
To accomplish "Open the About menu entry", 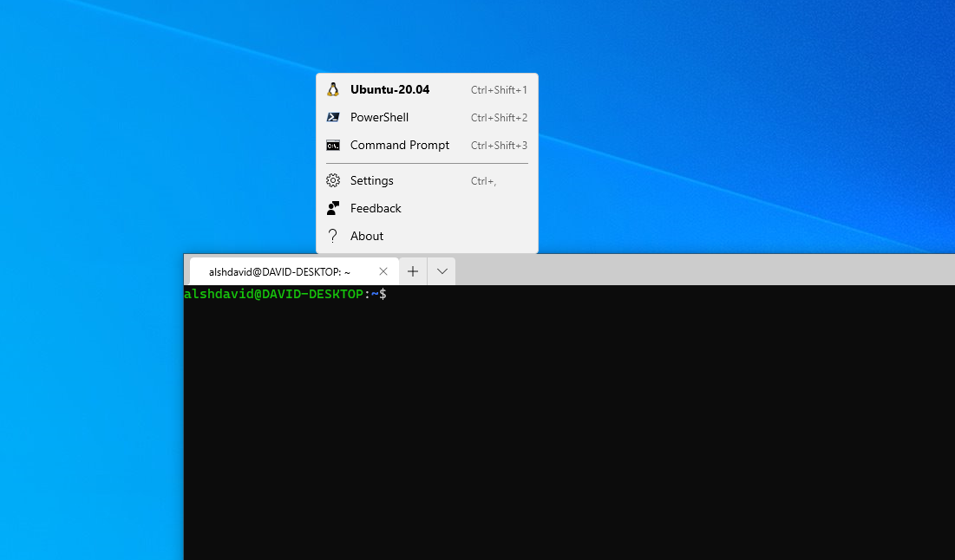I will click(427, 236).
